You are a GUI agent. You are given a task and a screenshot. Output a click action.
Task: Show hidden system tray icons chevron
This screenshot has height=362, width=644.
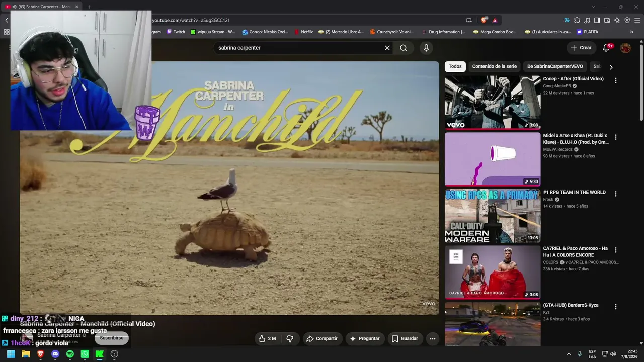[x=569, y=354]
